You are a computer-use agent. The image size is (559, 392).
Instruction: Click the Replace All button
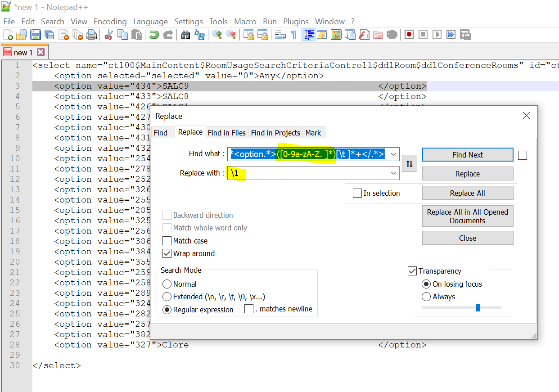(467, 193)
